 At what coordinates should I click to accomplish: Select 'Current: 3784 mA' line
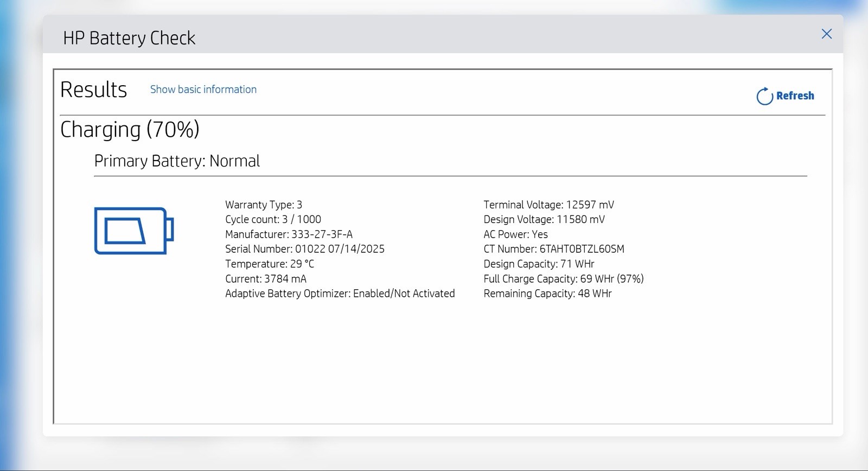tap(266, 279)
